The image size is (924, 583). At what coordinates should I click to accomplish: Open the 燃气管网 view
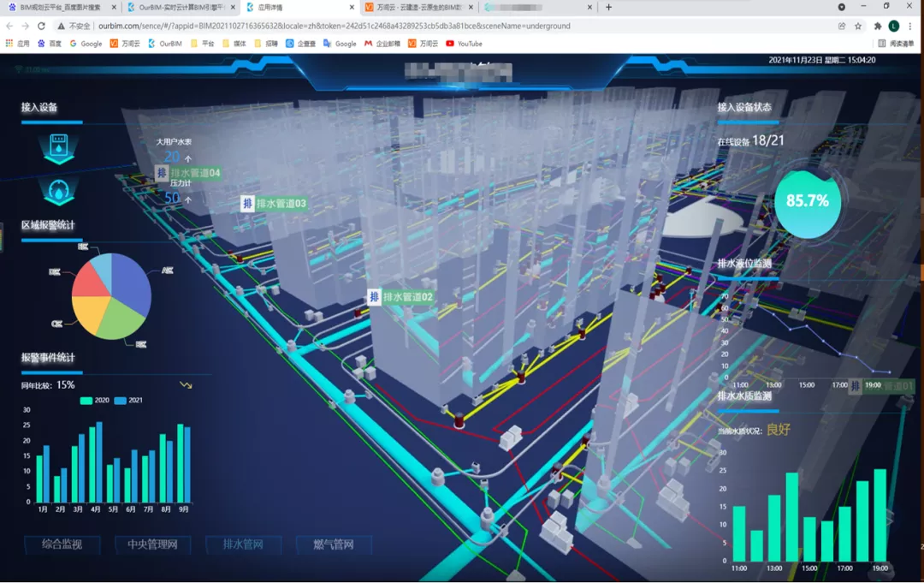(x=334, y=544)
